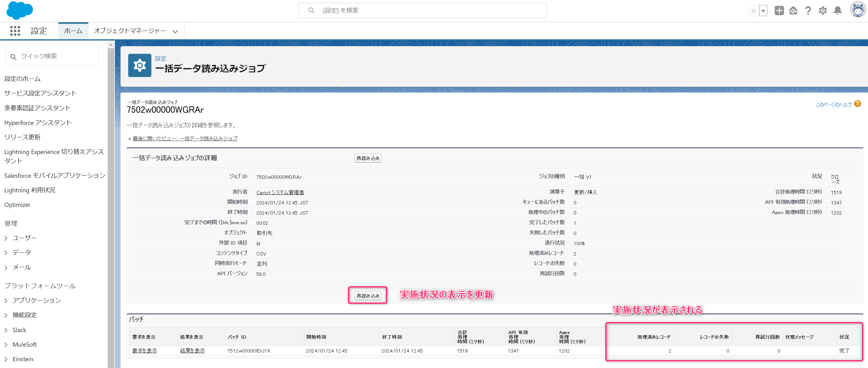Open Hyperforce アシスタント in the sidebar

tap(38, 123)
